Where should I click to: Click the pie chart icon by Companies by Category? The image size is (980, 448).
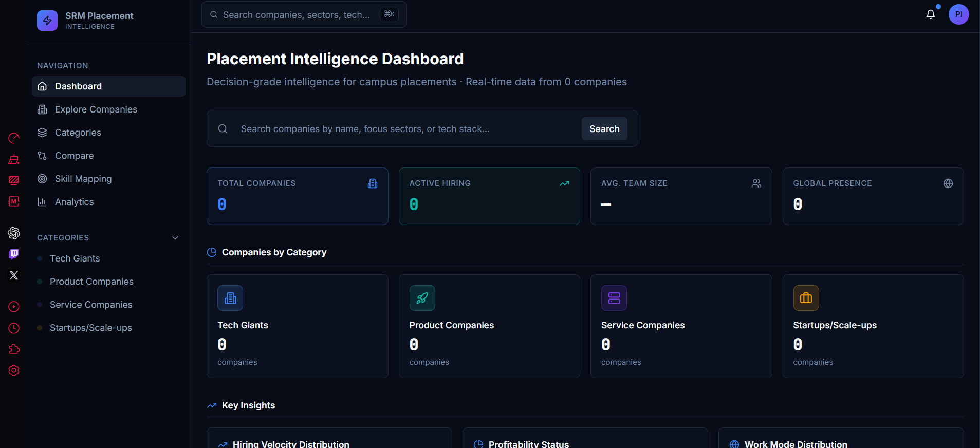click(212, 252)
